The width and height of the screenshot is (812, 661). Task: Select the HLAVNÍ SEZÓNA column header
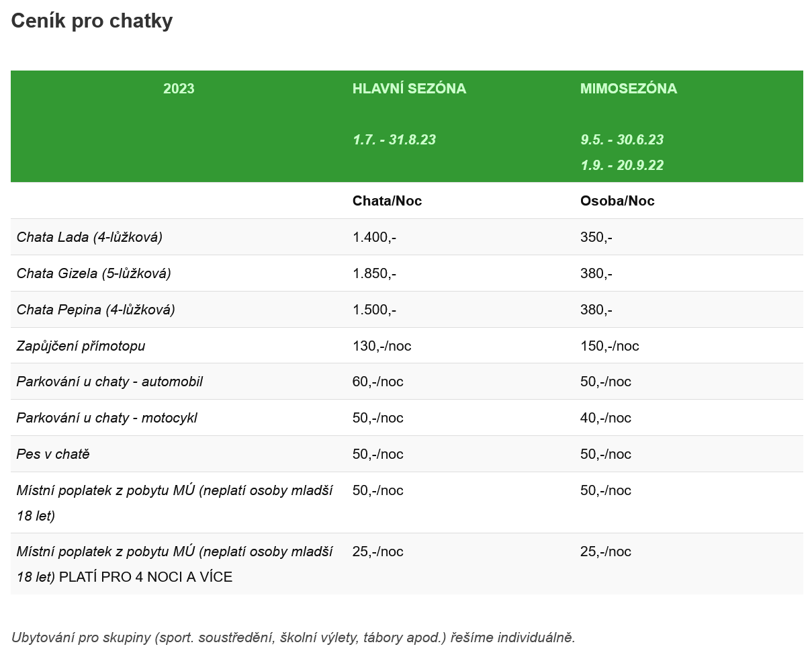pyautogui.click(x=409, y=89)
